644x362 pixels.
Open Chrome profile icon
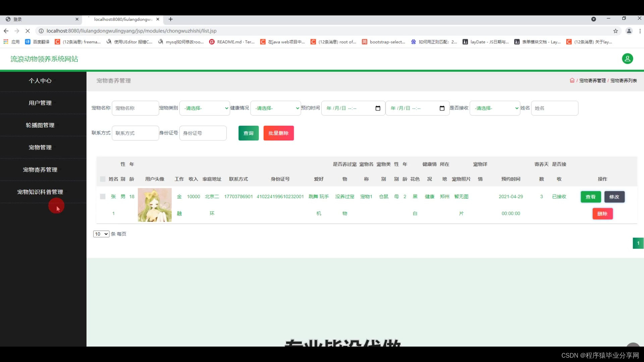(629, 31)
